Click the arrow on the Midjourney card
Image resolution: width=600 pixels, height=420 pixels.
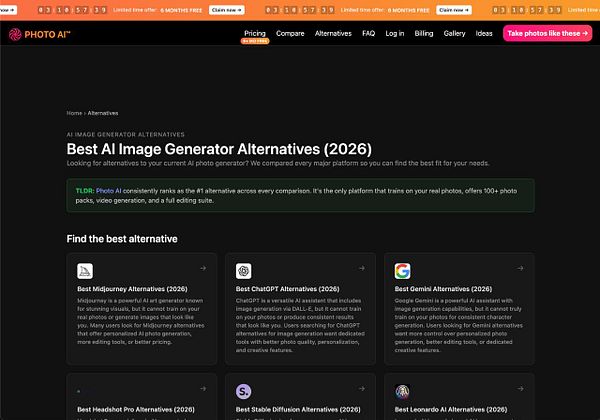click(203, 268)
